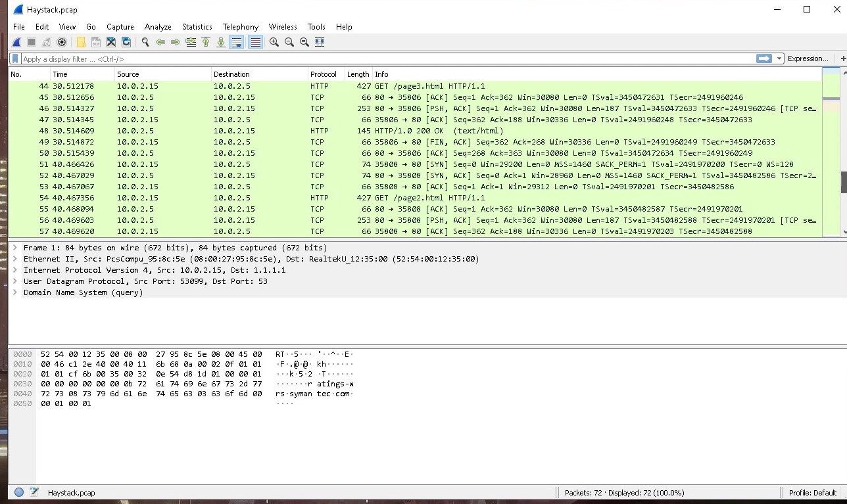Viewport: 847px width, 504px height.
Task: Select packet 49 FIN, ACK row
Action: (x=416, y=142)
